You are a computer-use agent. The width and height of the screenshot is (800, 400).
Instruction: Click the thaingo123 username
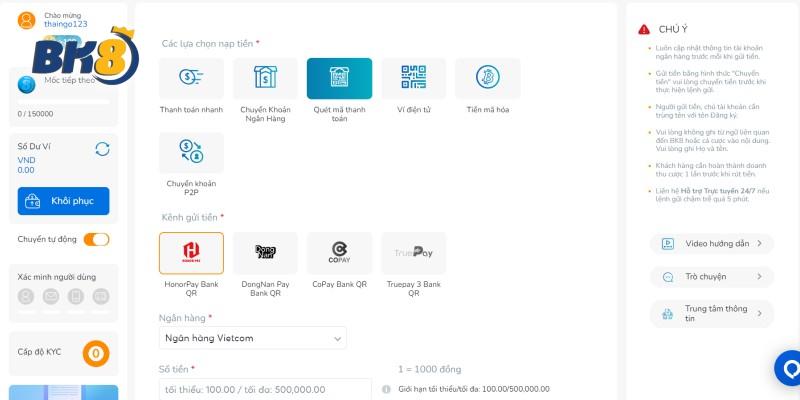(66, 24)
